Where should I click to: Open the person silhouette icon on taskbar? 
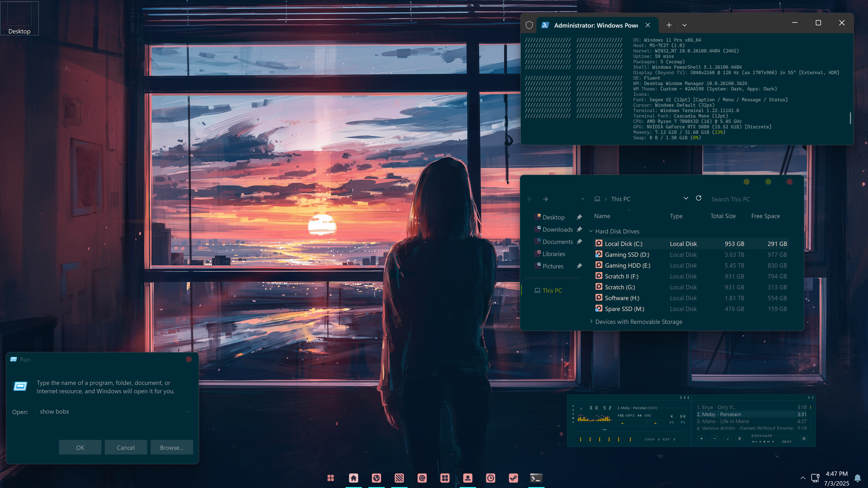point(468,478)
